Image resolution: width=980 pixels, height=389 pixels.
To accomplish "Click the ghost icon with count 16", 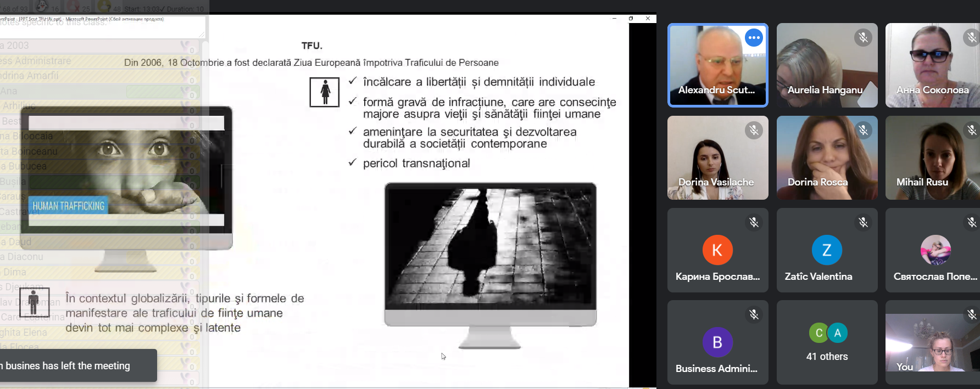I will pyautogui.click(x=43, y=7).
